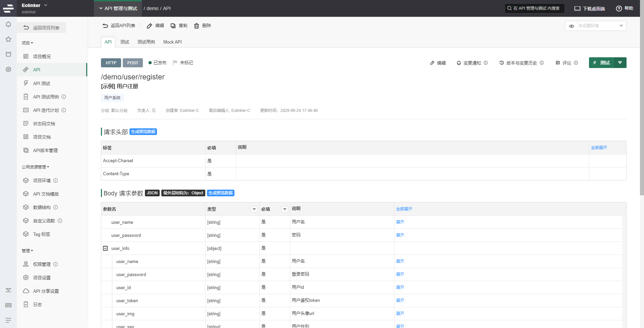Open favorites via the star icon
644x328 pixels.
coord(8,39)
